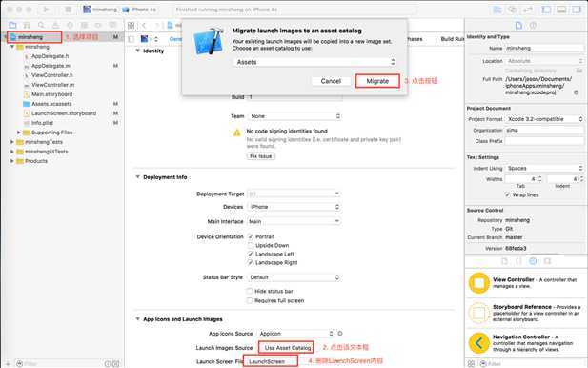Click the Class Prefix text field

(544, 141)
